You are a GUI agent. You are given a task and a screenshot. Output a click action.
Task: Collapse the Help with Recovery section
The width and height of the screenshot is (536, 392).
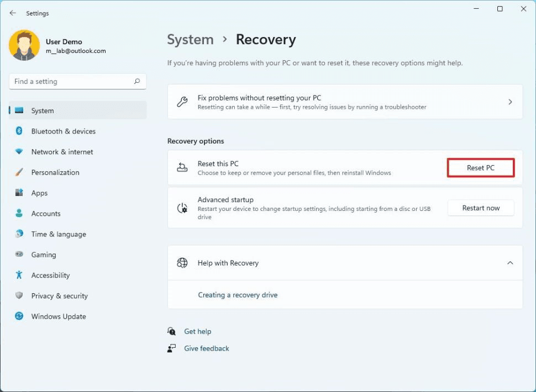[509, 263]
